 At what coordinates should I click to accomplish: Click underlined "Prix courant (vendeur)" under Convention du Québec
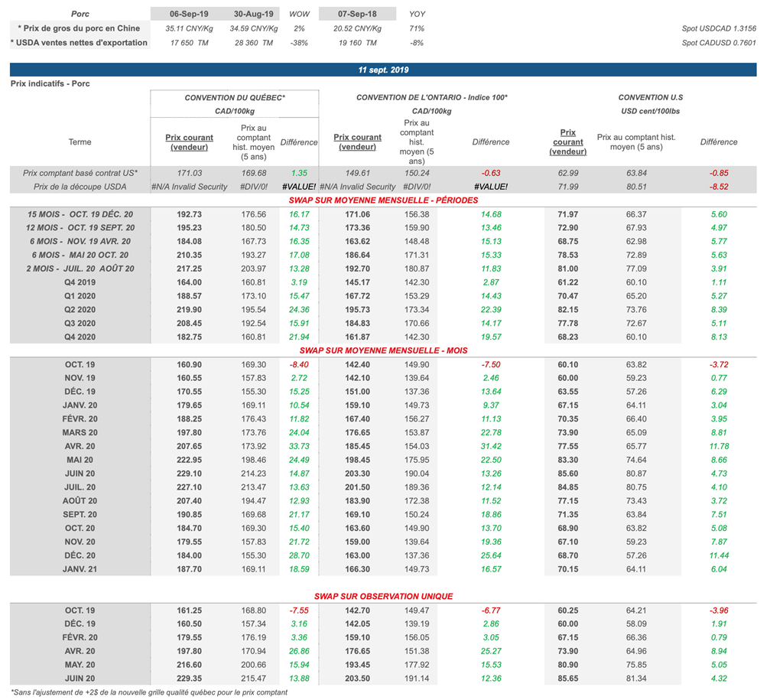tap(189, 142)
